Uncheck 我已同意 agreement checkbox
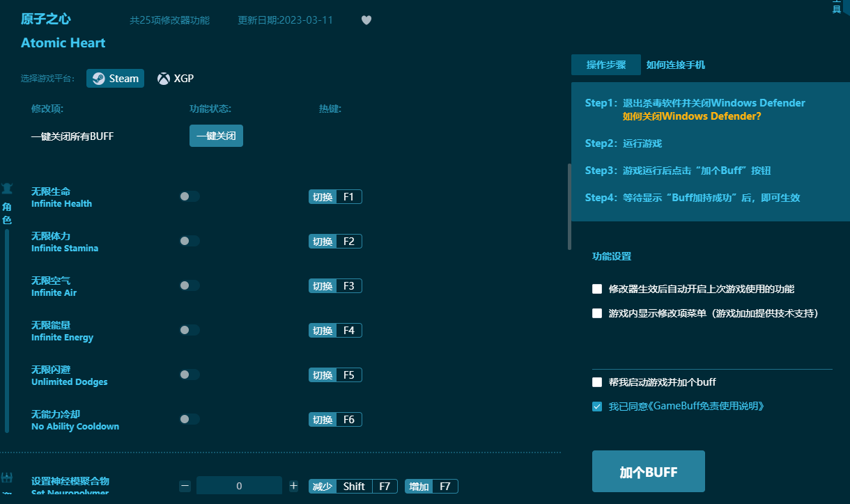Image resolution: width=850 pixels, height=504 pixels. (597, 407)
